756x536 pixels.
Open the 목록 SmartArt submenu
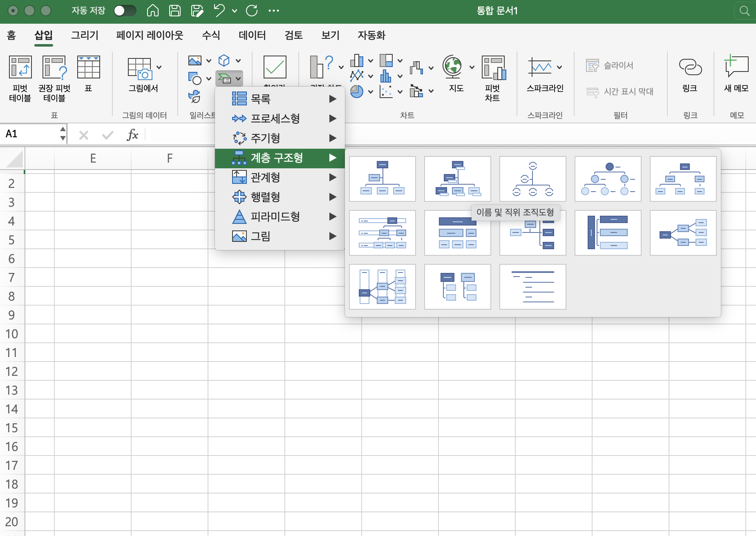click(x=280, y=99)
